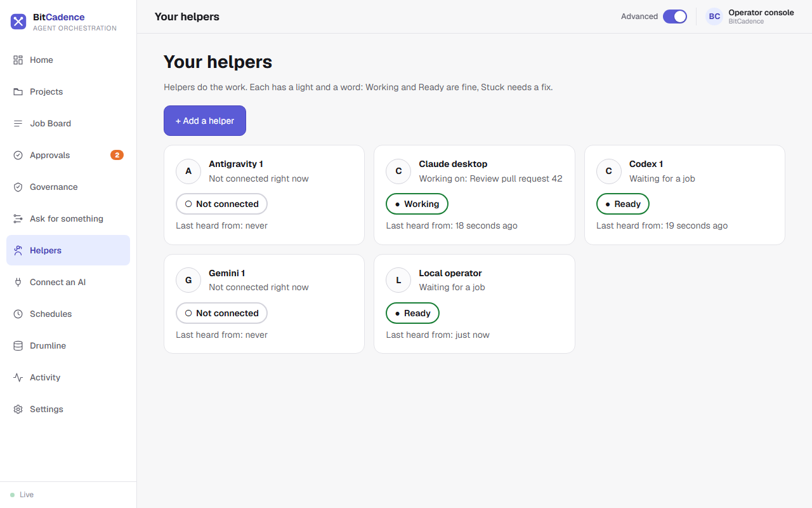Click the Claude desktop avatar circle

pos(398,171)
